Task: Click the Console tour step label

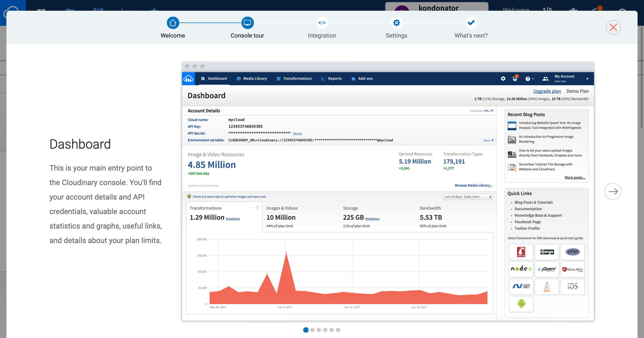Action: 247,36
